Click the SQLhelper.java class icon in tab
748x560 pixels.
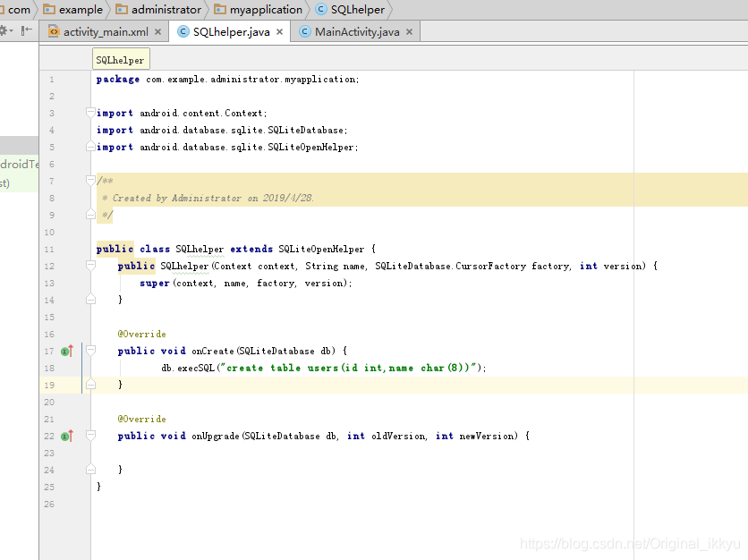[183, 31]
